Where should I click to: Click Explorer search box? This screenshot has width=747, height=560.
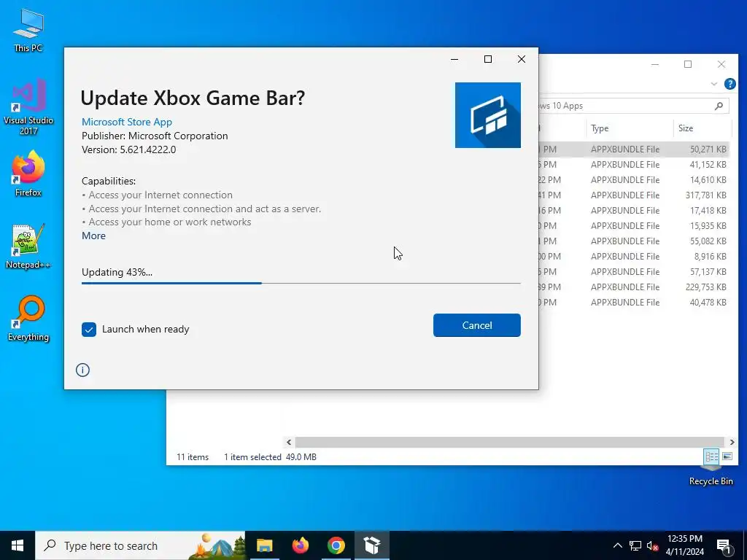pos(634,106)
